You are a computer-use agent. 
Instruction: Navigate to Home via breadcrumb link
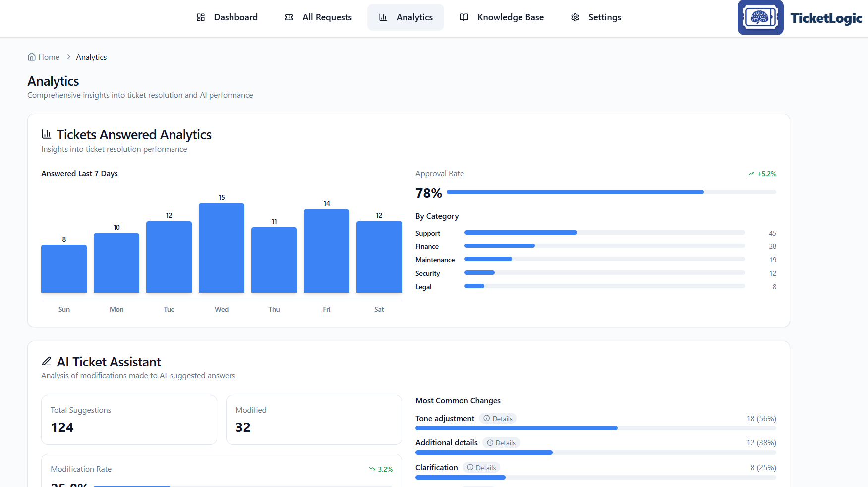[x=48, y=56]
